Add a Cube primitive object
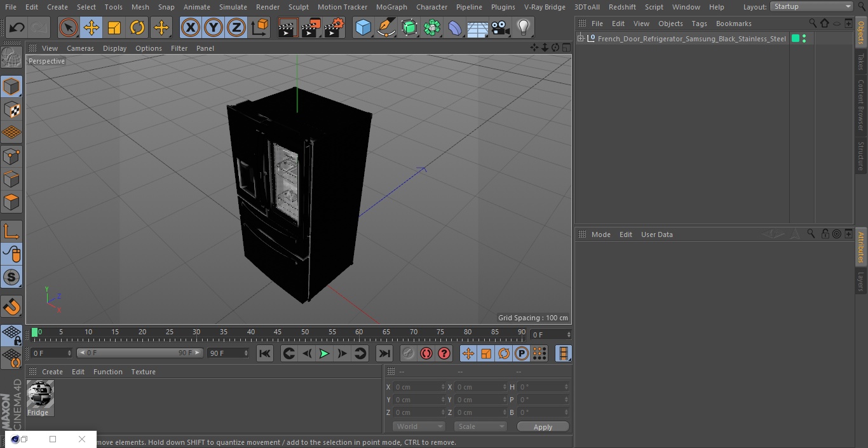This screenshot has width=868, height=448. click(x=363, y=27)
